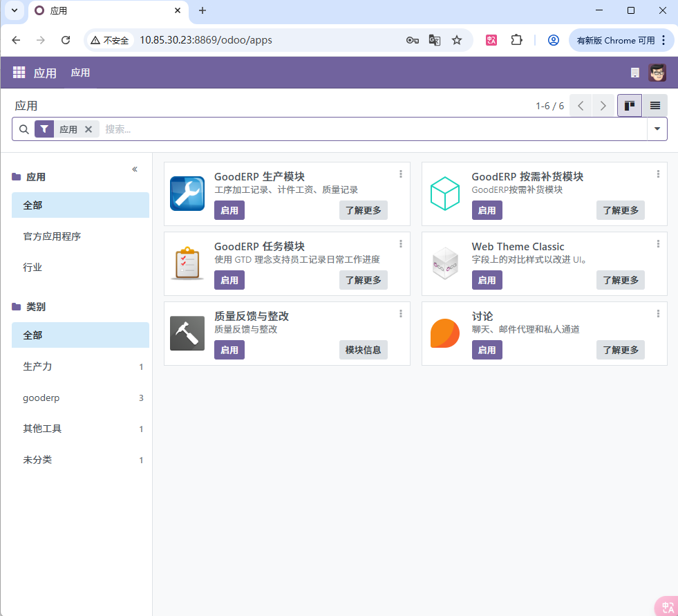Learn more about Web Theme Classic

click(x=621, y=280)
